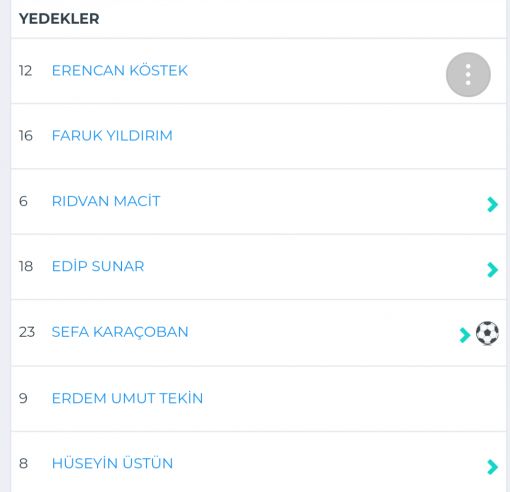Image resolution: width=510 pixels, height=492 pixels.
Task: Click the Yedekler section header
Action: tap(59, 19)
